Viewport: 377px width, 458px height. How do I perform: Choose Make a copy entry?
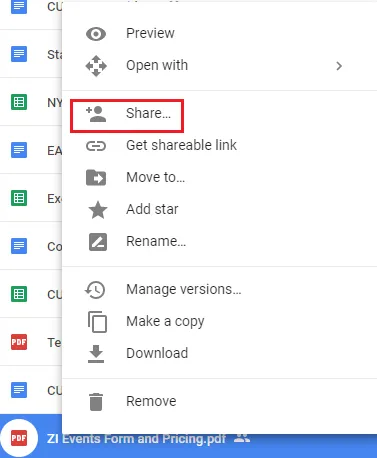[220, 321]
